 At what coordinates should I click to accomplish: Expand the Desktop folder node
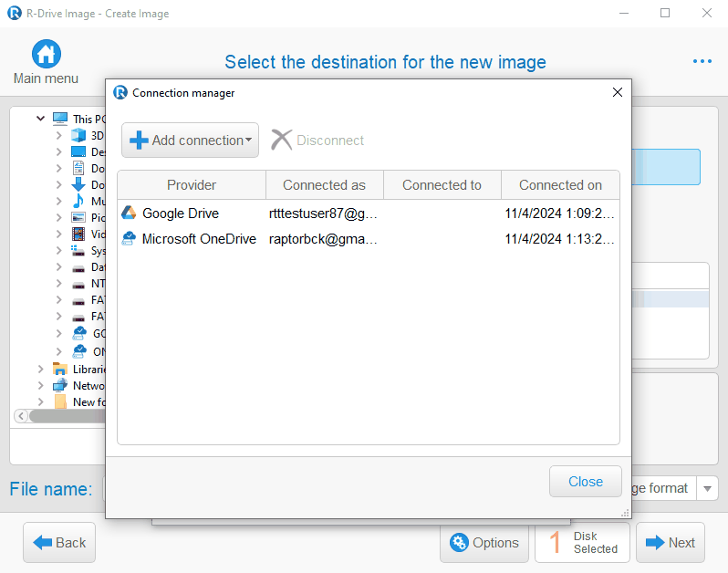click(58, 151)
